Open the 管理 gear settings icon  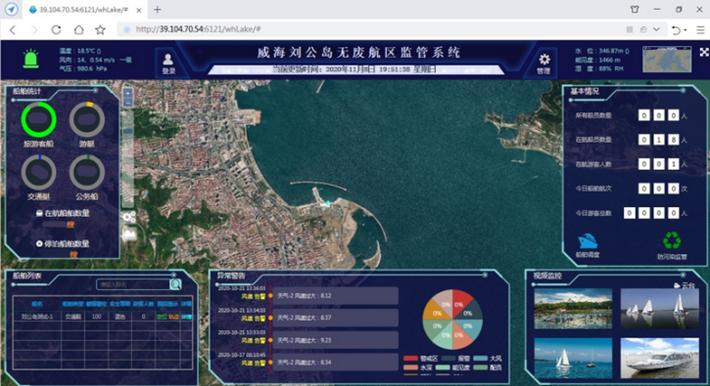[544, 64]
